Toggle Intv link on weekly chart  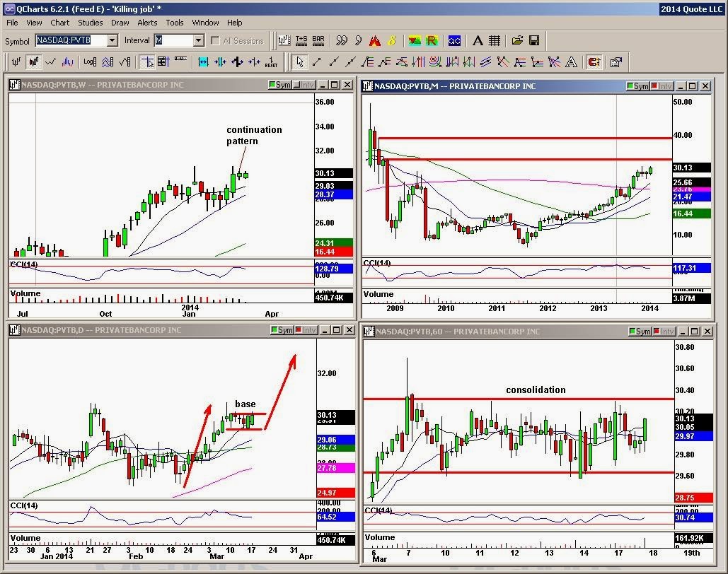304,84
